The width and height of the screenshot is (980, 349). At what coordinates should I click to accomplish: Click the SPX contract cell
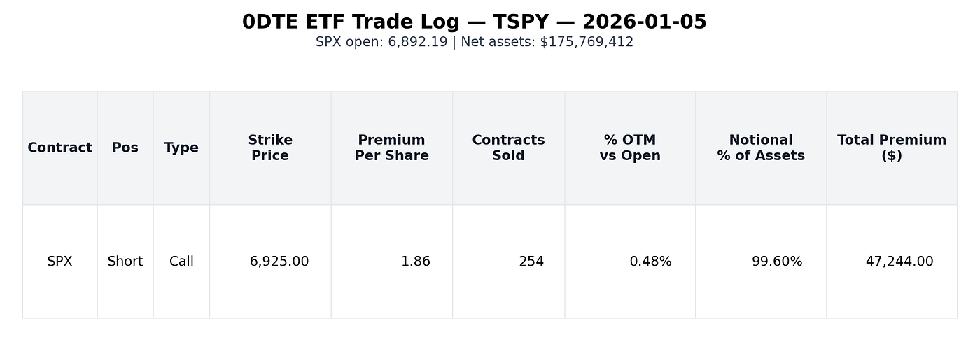[x=59, y=262]
